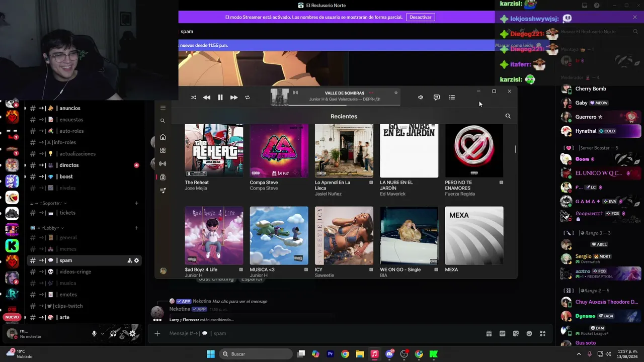Click Desactivar in the Streamer mode banner
The width and height of the screenshot is (644, 362).
(x=420, y=17)
